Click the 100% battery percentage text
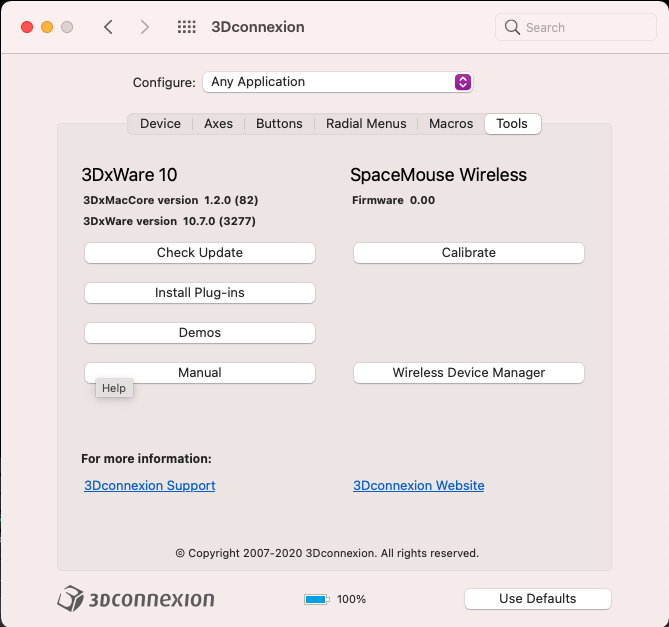Image resolution: width=669 pixels, height=627 pixels. tap(352, 599)
